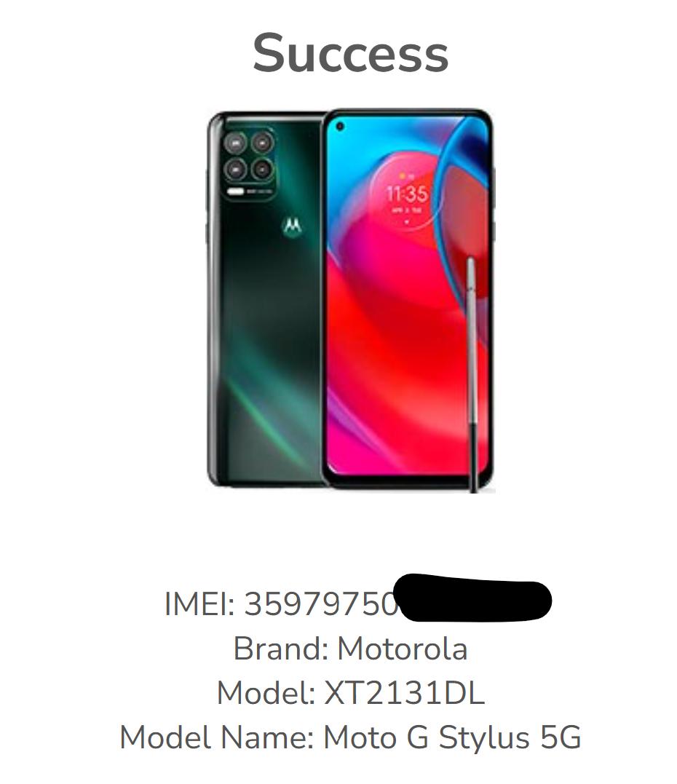Viewport: 677px width, 784px height.
Task: Click the quad camera module
Action: 249,164
